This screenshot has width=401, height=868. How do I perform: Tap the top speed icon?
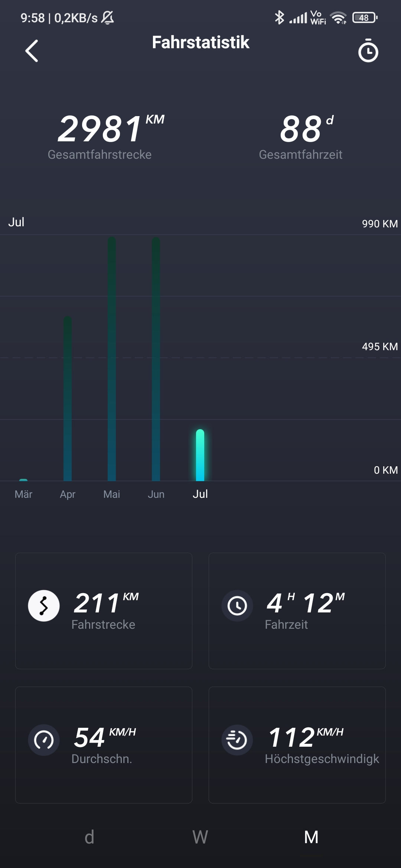tap(237, 740)
